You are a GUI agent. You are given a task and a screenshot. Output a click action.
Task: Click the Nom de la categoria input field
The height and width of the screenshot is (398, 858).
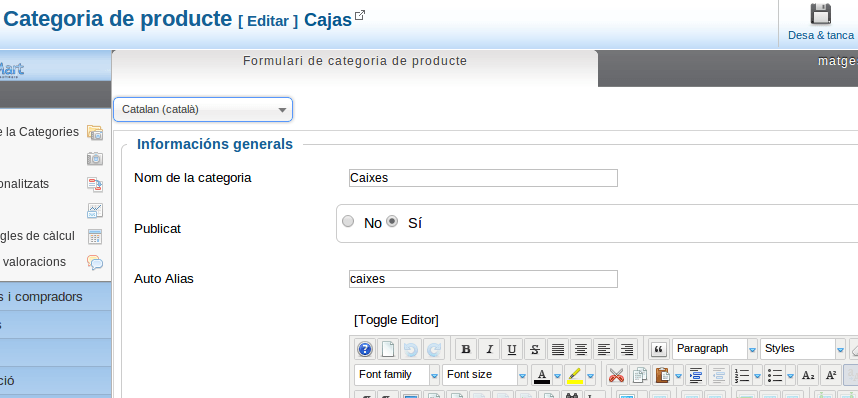pos(483,178)
